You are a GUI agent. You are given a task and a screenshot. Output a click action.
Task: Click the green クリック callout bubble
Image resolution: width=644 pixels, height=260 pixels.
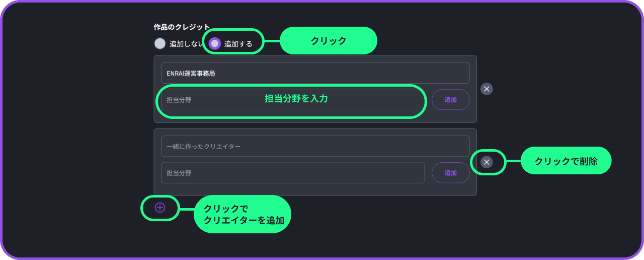pyautogui.click(x=328, y=41)
